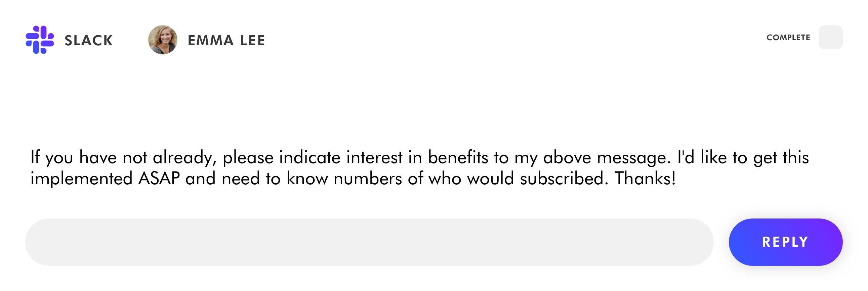Send the message with Reply button
Image resolution: width=868 pixels, height=291 pixels.
click(785, 242)
